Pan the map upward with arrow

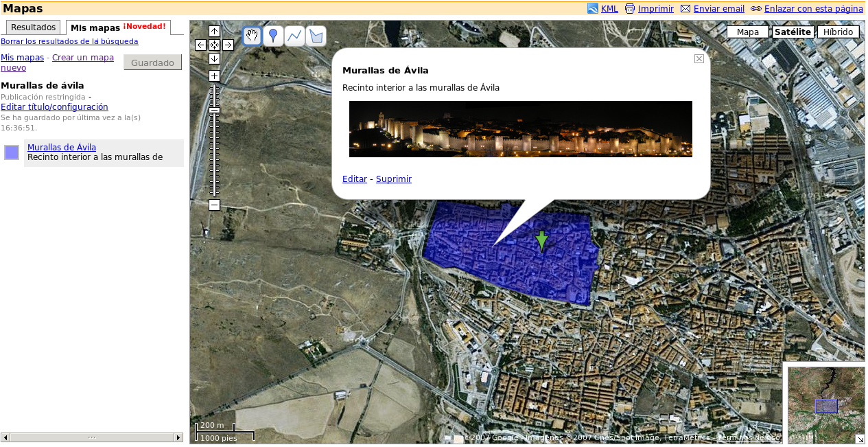click(214, 31)
